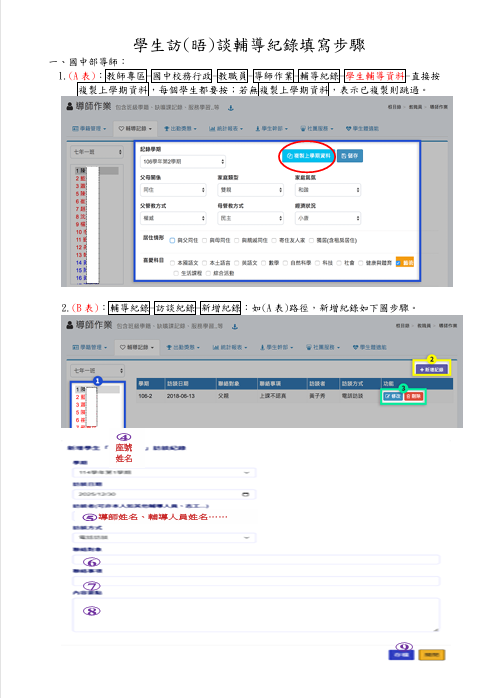Click the 聯絡事項 input field
This screenshot has width=495, height=698.
[256, 581]
